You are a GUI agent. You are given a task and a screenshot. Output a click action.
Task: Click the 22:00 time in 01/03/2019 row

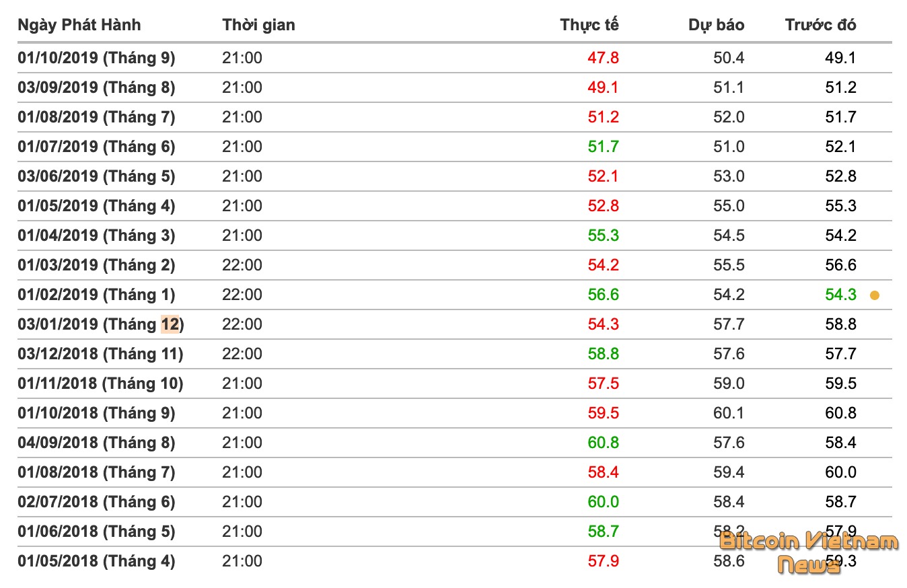click(242, 265)
